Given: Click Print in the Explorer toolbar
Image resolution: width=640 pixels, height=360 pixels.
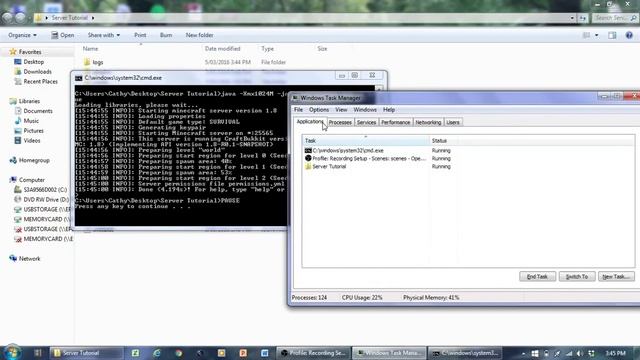Looking at the screenshot, I should 140,35.
